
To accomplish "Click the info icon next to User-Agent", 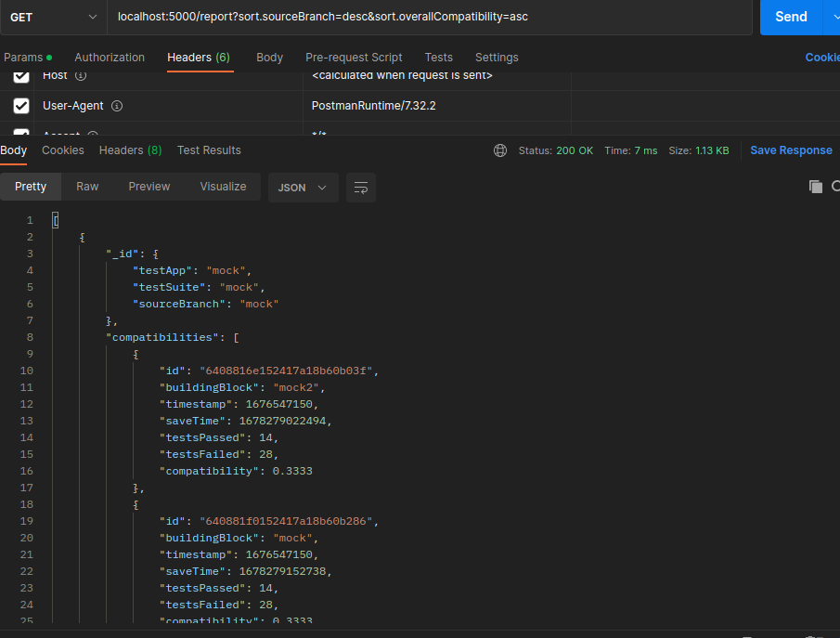I will coord(117,106).
